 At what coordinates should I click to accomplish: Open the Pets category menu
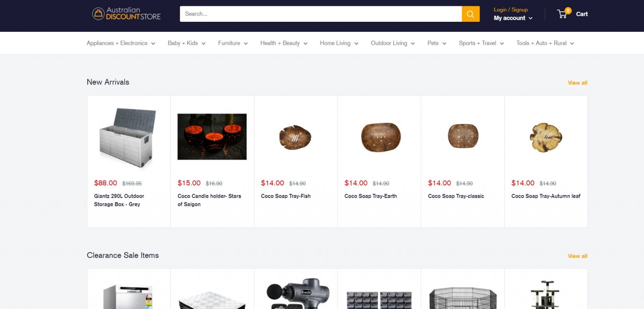pos(437,43)
